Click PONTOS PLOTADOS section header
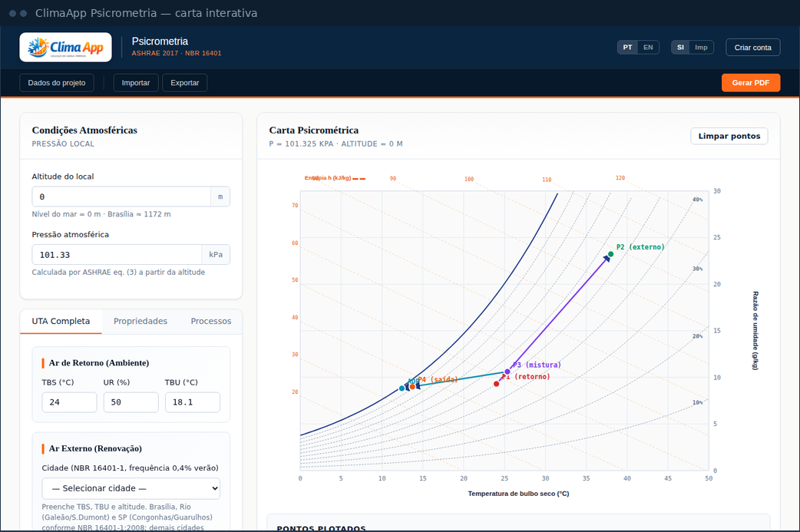The width and height of the screenshot is (800, 532). [321, 528]
